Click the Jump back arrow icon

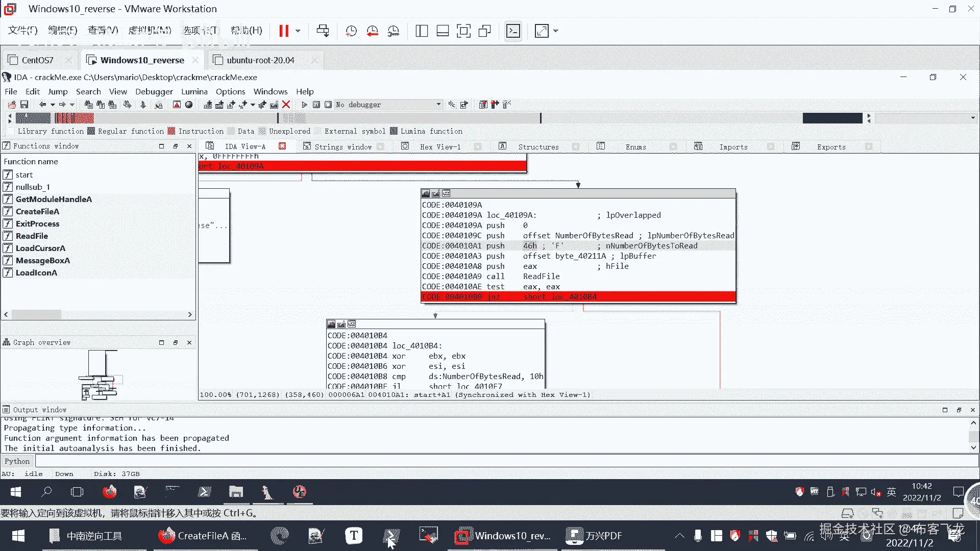click(x=43, y=105)
